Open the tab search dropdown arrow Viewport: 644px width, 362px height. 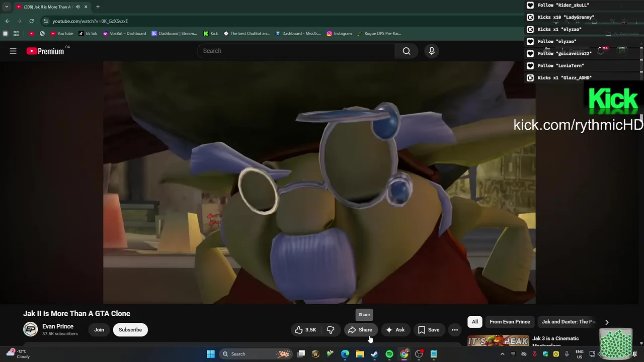7,7
